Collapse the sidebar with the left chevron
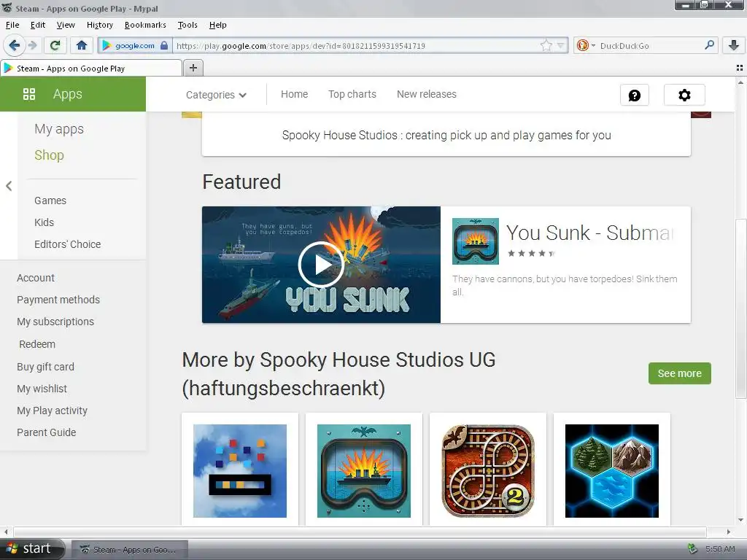747x560 pixels. point(9,186)
